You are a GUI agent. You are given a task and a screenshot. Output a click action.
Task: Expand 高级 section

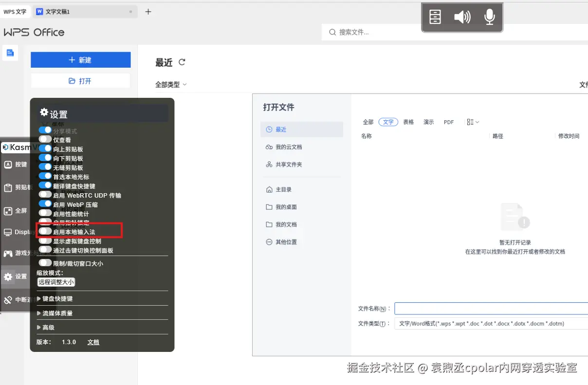point(46,328)
